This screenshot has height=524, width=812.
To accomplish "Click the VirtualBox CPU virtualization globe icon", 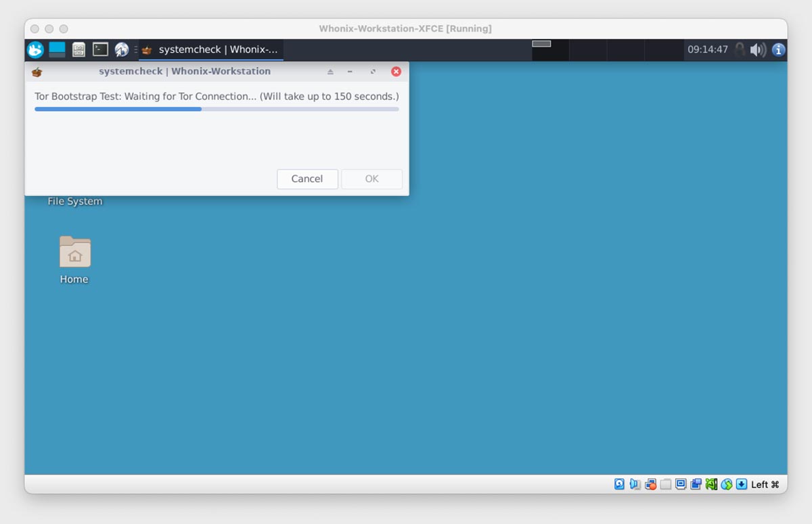I will coord(727,484).
